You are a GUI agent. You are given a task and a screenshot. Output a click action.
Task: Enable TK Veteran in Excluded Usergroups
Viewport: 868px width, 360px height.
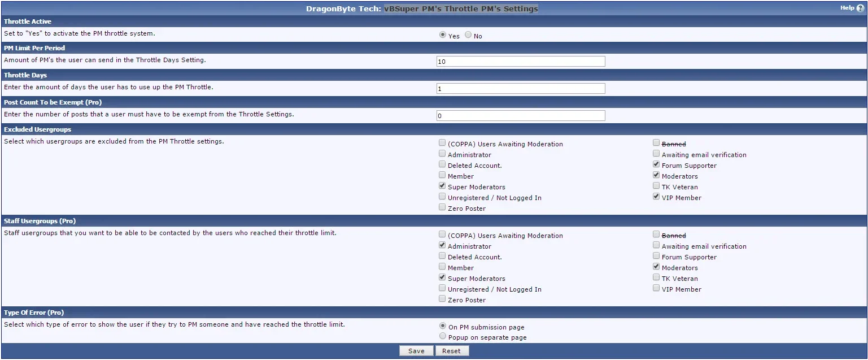[x=656, y=186]
